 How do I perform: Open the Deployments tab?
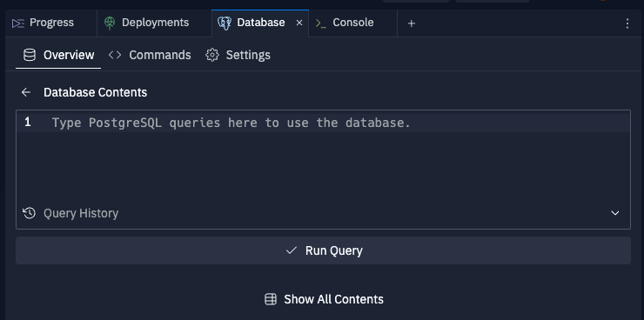click(x=154, y=23)
